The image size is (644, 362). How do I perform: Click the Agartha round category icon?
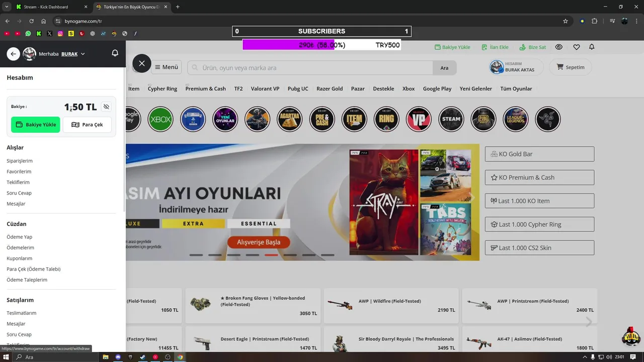289,119
